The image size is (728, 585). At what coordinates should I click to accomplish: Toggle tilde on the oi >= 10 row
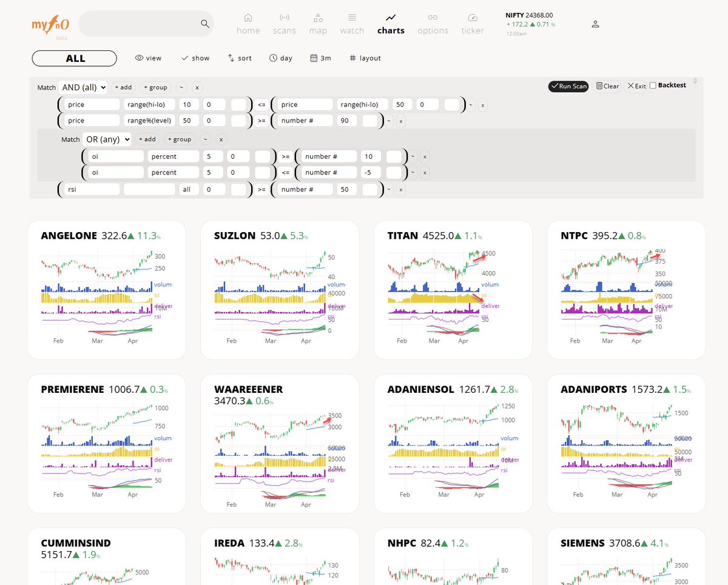[x=413, y=156]
